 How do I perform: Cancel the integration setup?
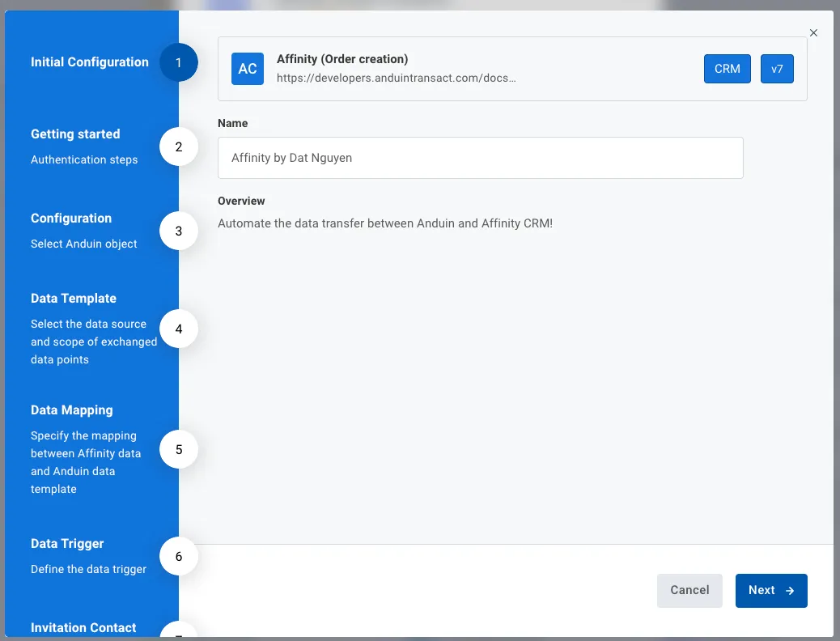click(x=689, y=590)
